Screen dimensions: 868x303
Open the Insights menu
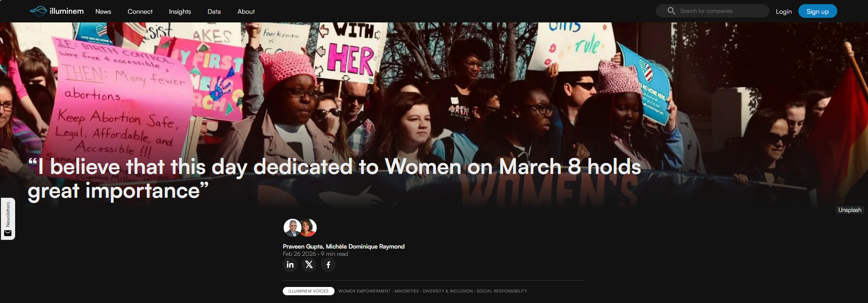(x=180, y=11)
